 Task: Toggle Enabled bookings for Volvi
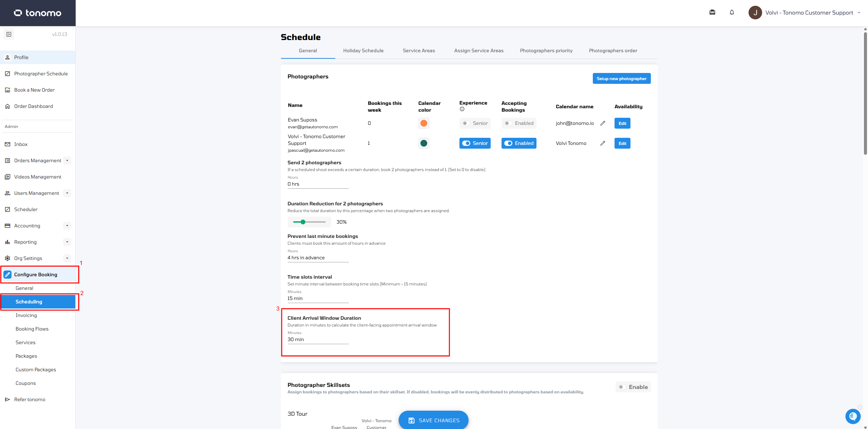pos(519,143)
